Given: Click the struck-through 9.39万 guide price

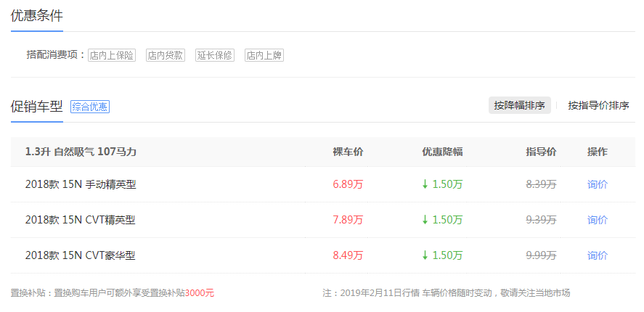Looking at the screenshot, I should pyautogui.click(x=541, y=220).
